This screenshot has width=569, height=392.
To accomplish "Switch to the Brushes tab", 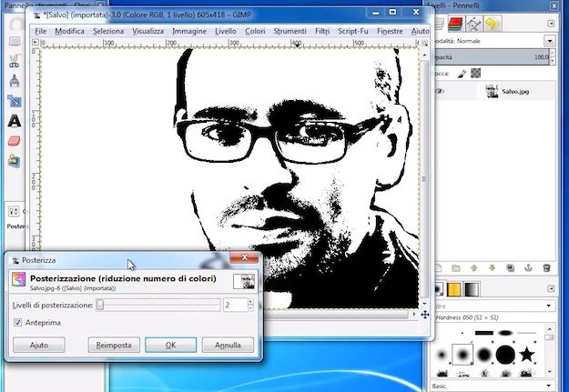I will [439, 289].
